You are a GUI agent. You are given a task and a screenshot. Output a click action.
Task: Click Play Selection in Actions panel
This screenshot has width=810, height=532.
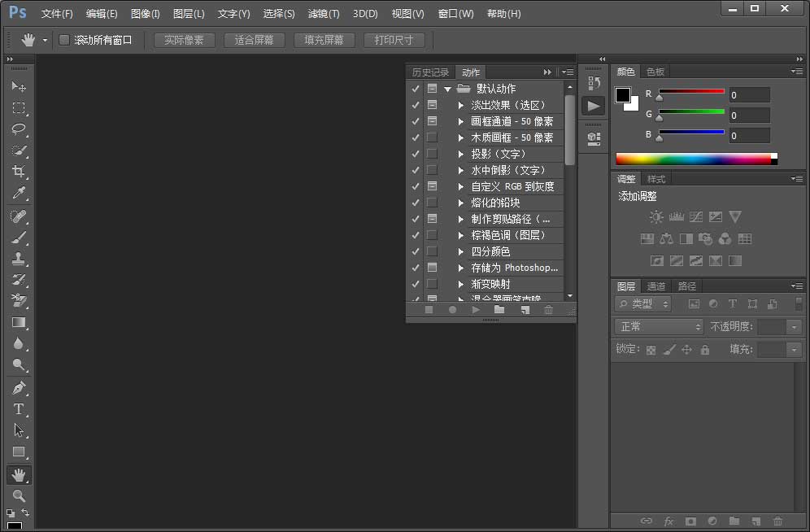coord(476,310)
